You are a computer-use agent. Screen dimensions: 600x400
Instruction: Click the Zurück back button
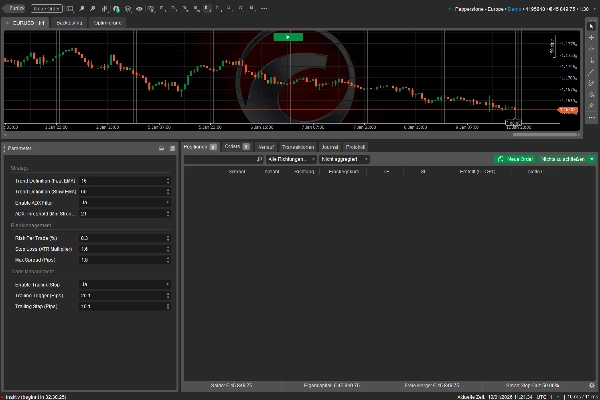tap(14, 8)
